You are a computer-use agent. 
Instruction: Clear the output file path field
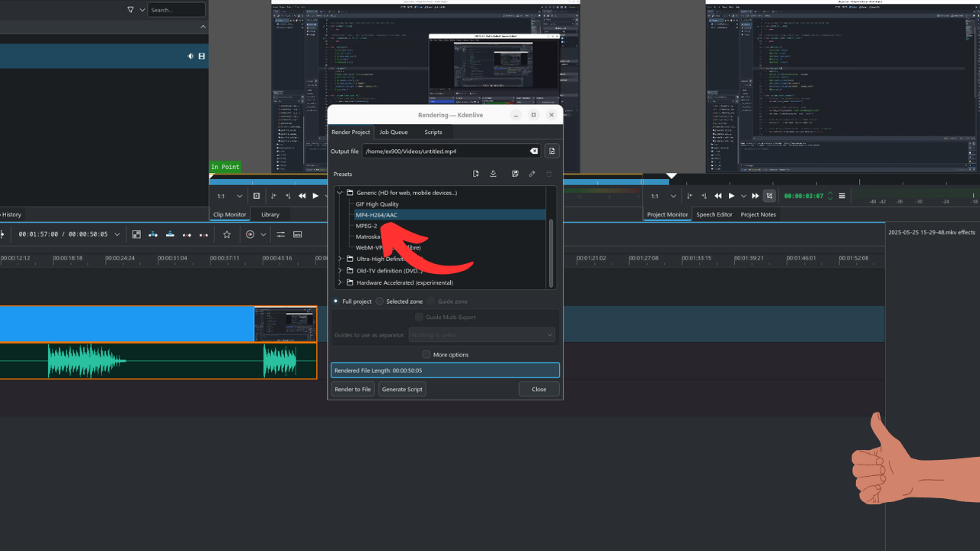tap(534, 152)
